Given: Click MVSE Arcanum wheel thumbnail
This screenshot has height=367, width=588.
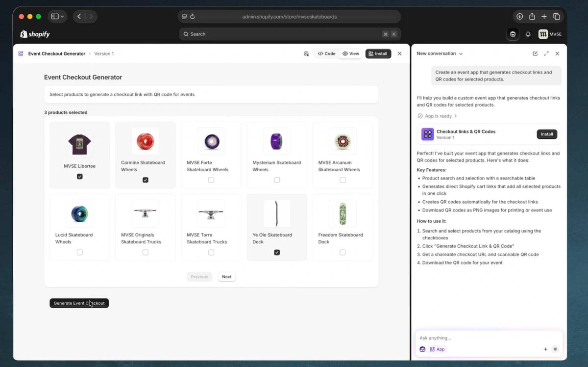Looking at the screenshot, I should click(343, 141).
